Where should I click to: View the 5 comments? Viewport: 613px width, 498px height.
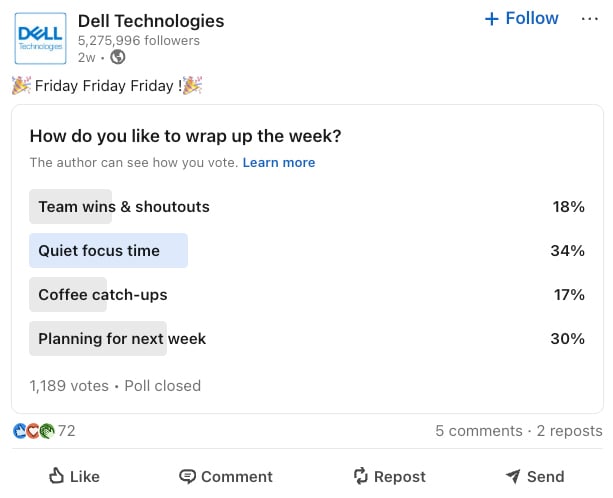point(478,431)
